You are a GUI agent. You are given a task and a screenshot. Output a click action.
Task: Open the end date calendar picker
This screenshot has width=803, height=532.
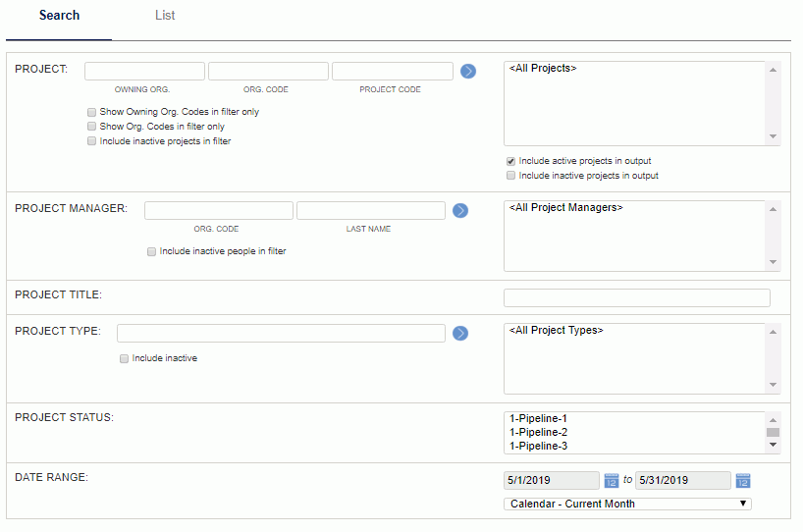(x=742, y=480)
